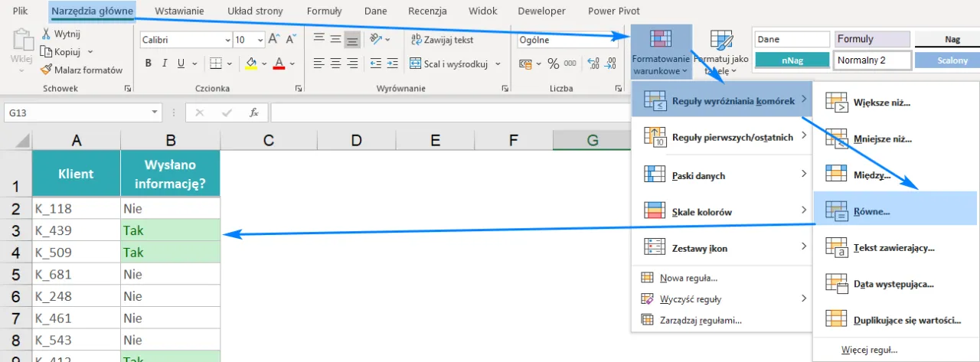Select cell B3 containing Tak
Screen dimensions: 980x362
pyautogui.click(x=170, y=230)
